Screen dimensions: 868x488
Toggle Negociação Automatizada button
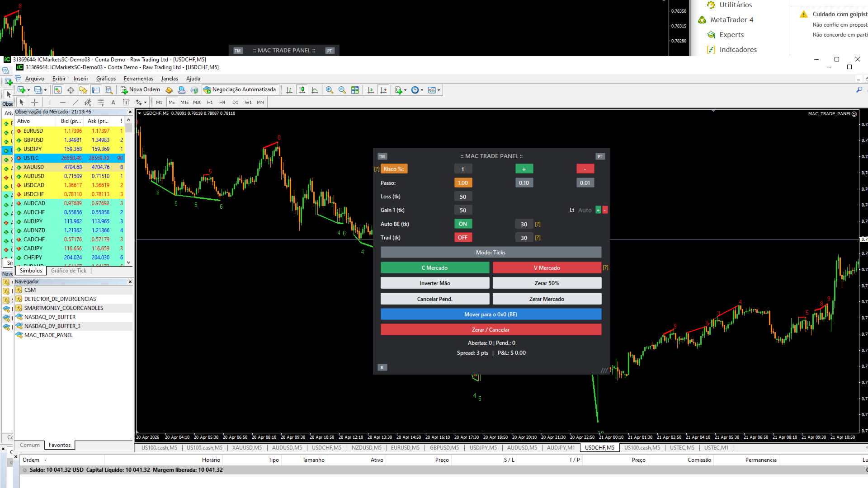240,90
